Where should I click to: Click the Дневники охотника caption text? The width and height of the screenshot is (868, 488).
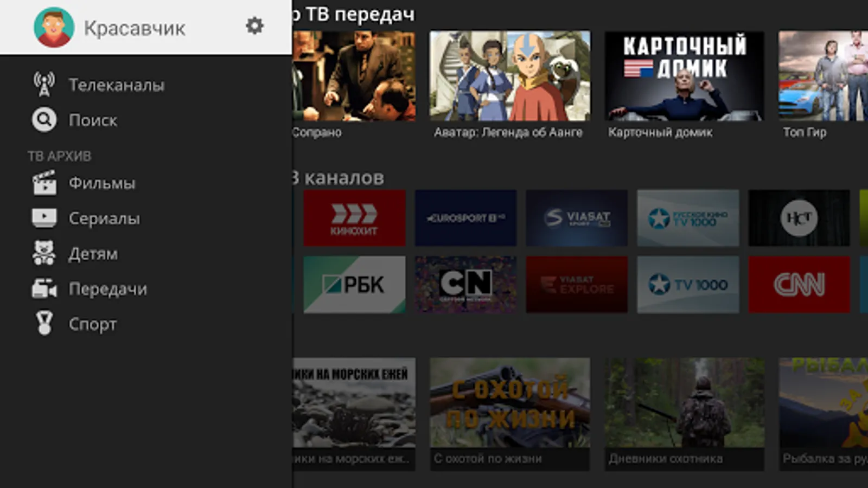[x=666, y=459]
